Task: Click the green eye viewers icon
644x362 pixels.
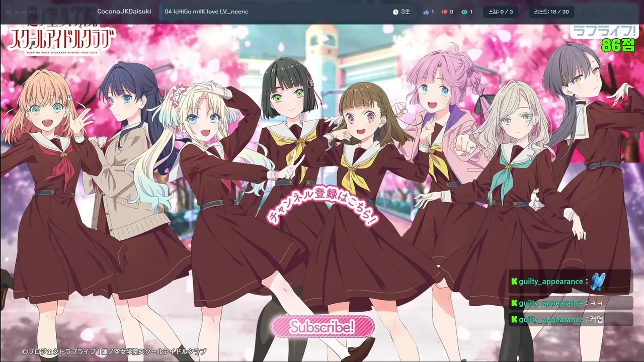Action: point(464,12)
